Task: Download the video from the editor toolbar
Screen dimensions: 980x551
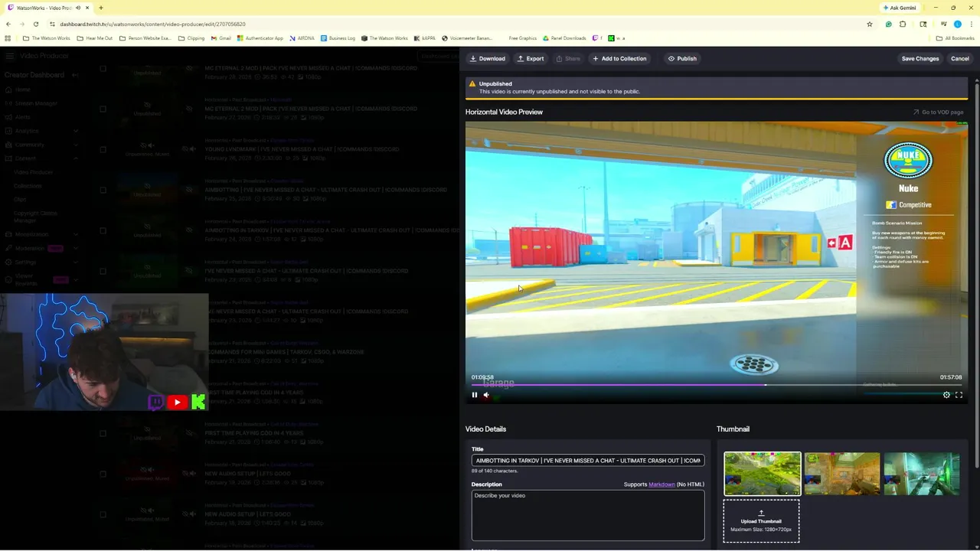Action: pos(488,58)
